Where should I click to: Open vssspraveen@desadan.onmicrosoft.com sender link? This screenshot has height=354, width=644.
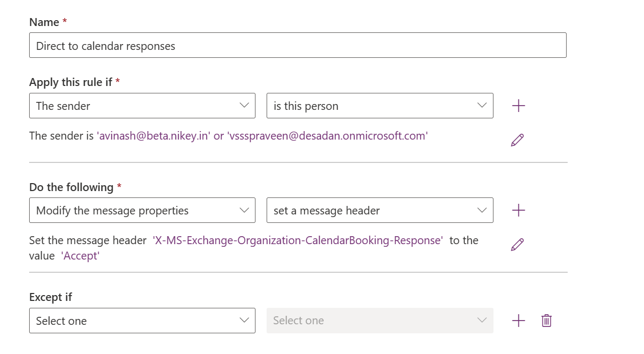coord(327,136)
